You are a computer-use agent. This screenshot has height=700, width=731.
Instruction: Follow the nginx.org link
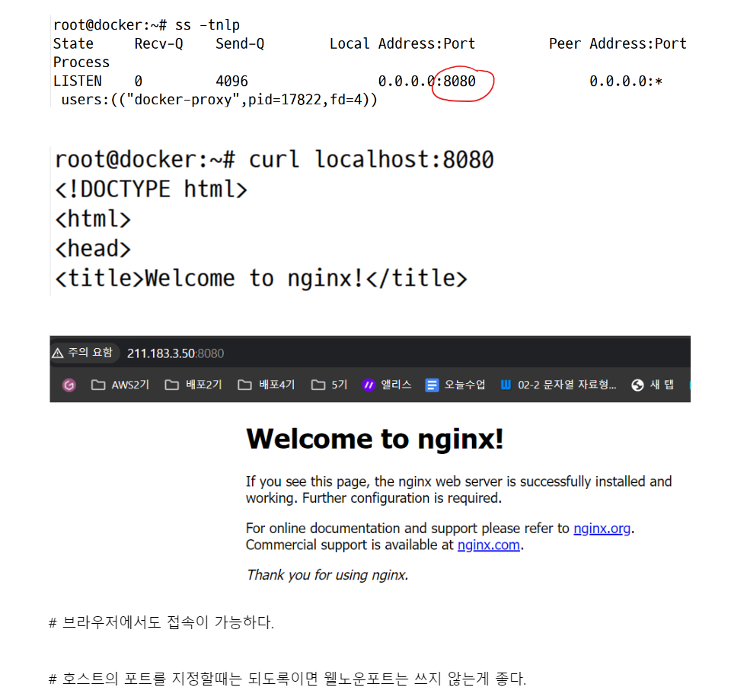[x=602, y=529]
